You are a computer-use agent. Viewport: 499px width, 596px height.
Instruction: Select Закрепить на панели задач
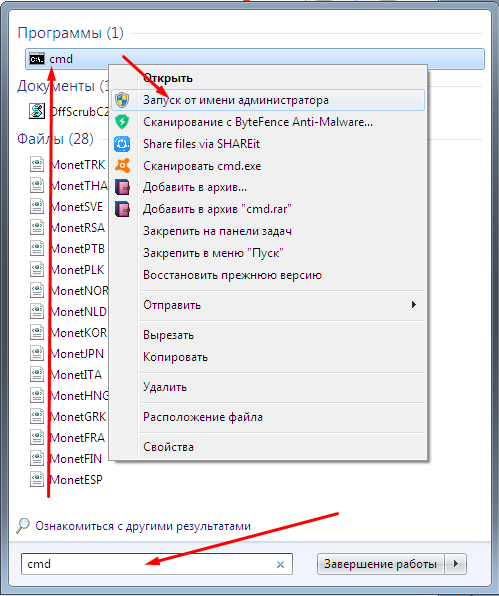(217, 231)
